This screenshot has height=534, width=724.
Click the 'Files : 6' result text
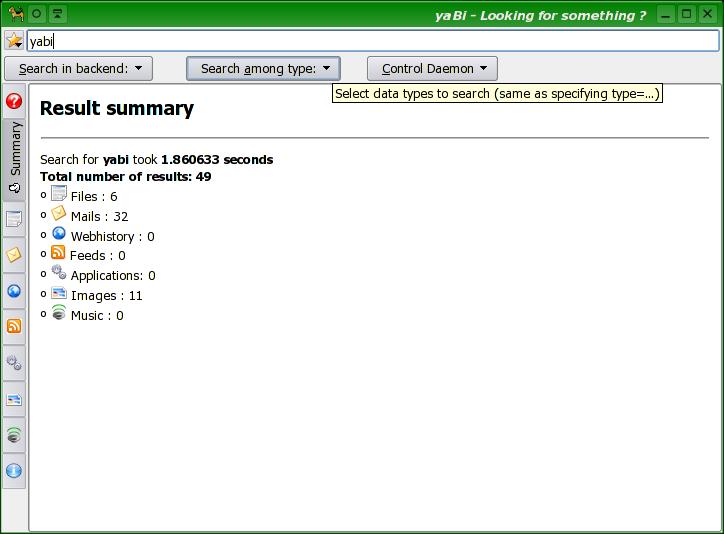94,197
